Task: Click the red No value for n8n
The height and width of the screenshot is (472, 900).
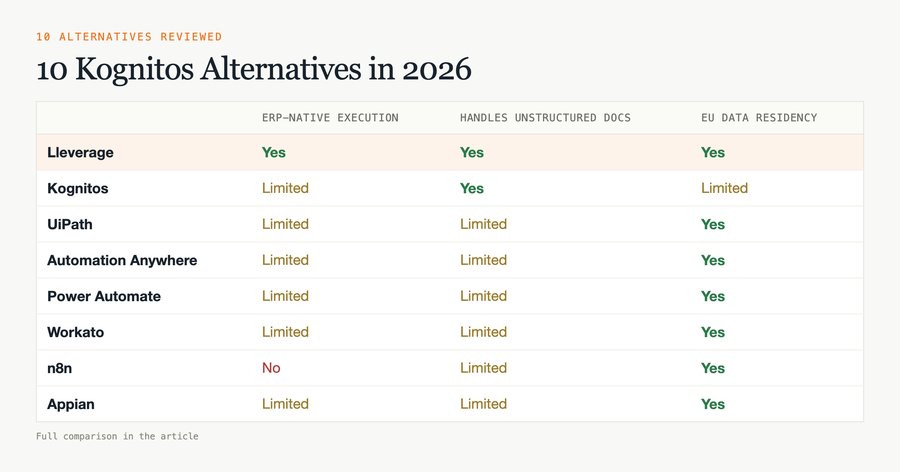Action: click(271, 368)
